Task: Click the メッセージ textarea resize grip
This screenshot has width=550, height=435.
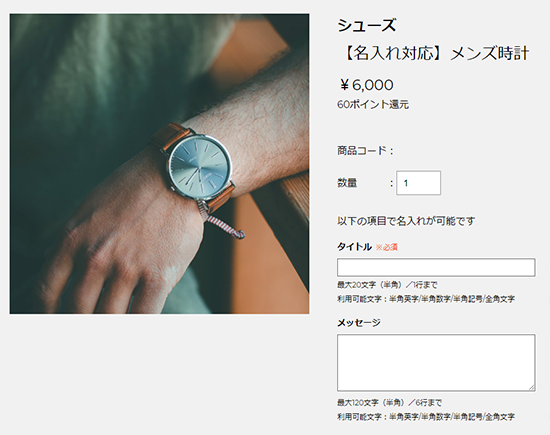Action: tap(532, 388)
